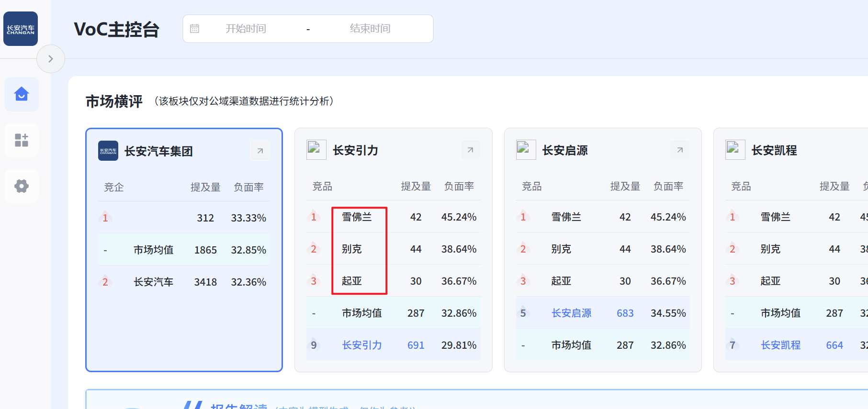Click rank 2 badge in 长安凯程 card
868x409 pixels.
[x=732, y=249]
